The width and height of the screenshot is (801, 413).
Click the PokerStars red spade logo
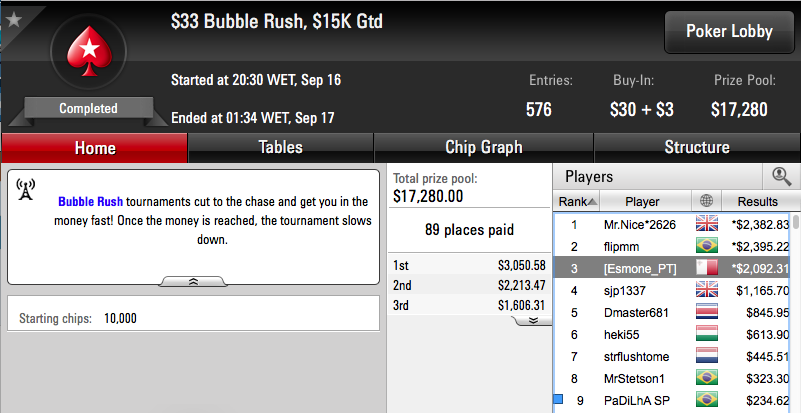tap(89, 52)
